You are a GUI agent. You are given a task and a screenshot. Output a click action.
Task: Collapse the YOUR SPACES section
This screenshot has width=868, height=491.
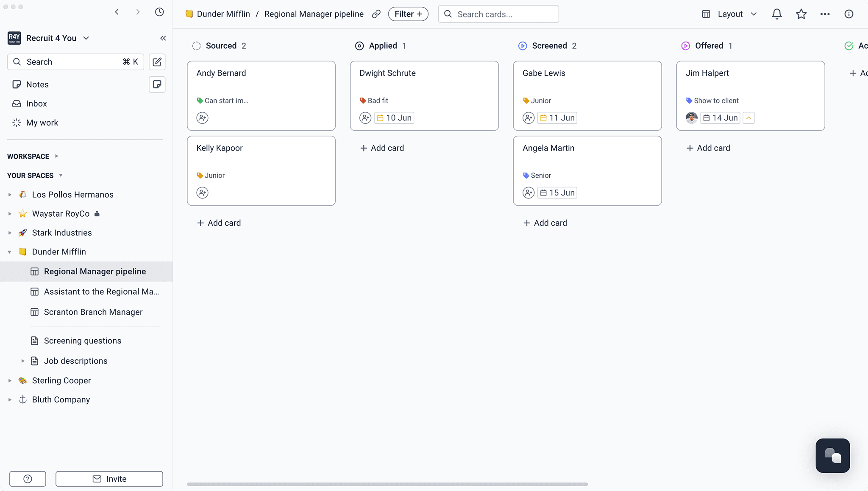pyautogui.click(x=61, y=176)
